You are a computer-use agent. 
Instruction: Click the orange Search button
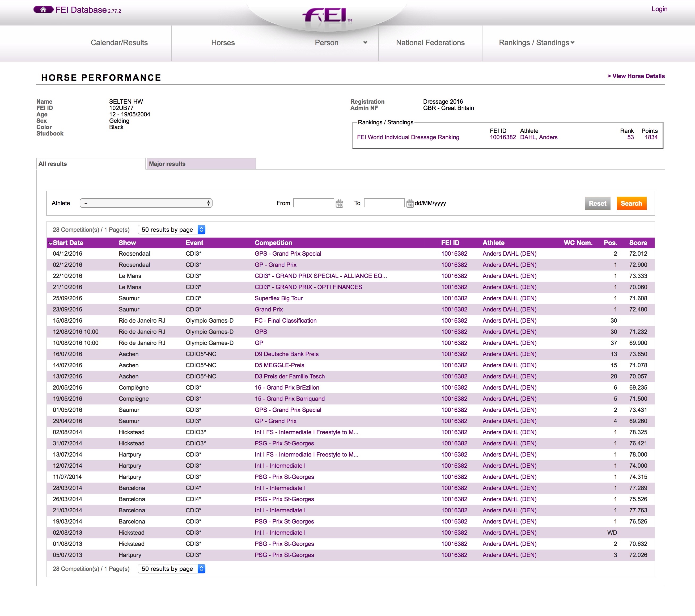pyautogui.click(x=631, y=203)
